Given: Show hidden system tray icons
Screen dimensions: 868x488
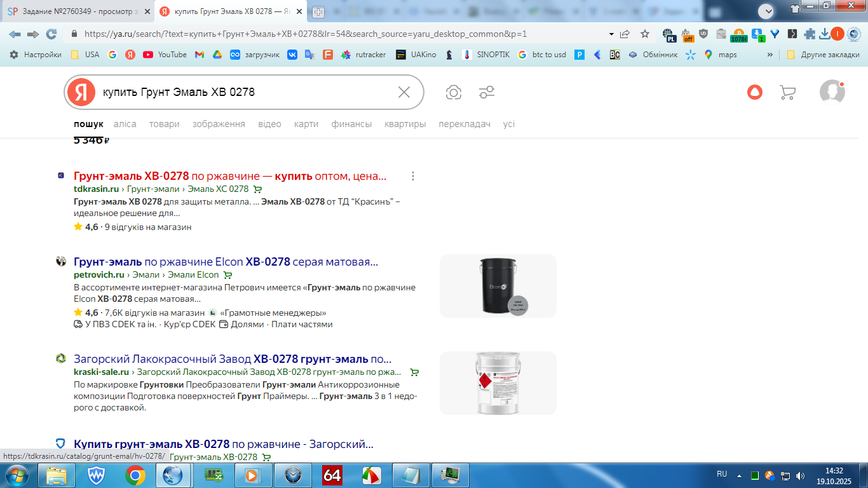Looking at the screenshot, I should pos(739,475).
